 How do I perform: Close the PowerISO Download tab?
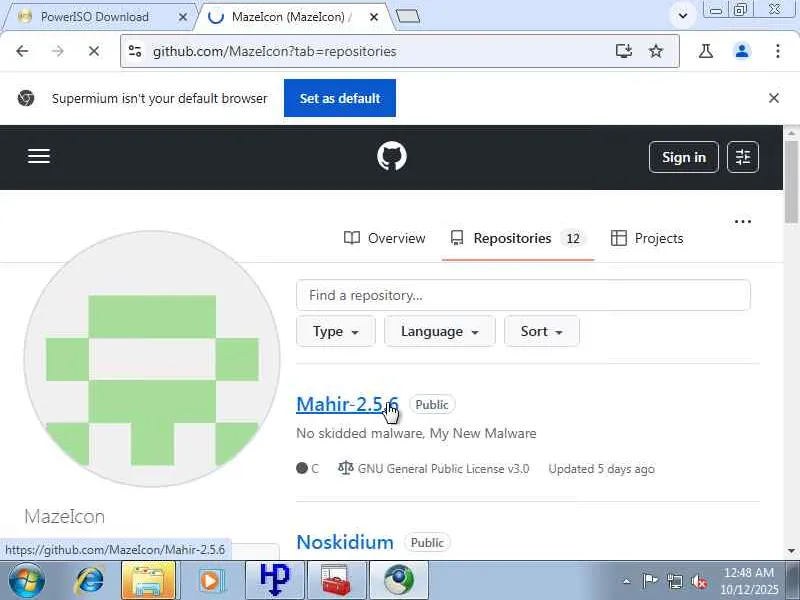tap(183, 17)
